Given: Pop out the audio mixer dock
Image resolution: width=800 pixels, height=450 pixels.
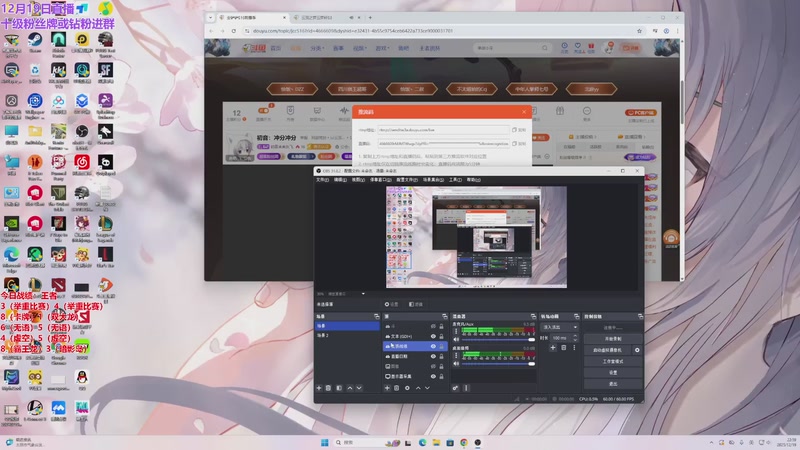Looking at the screenshot, I should (x=533, y=317).
